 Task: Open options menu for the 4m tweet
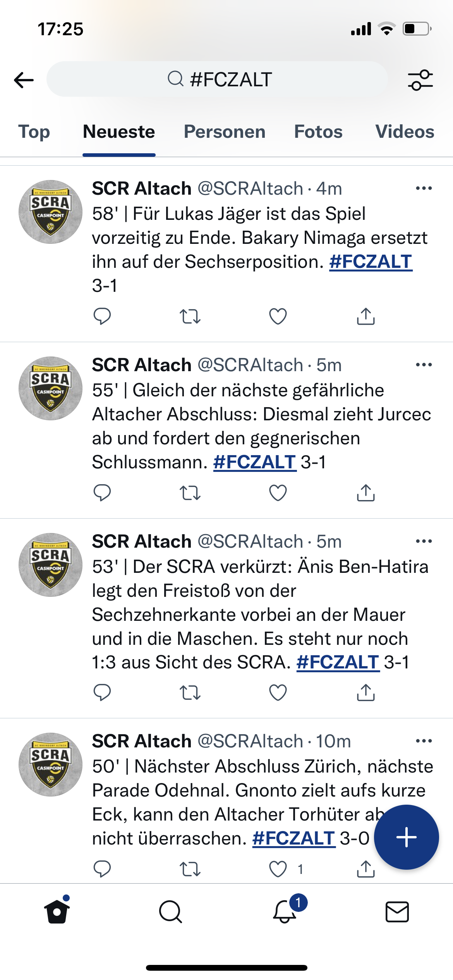[424, 188]
